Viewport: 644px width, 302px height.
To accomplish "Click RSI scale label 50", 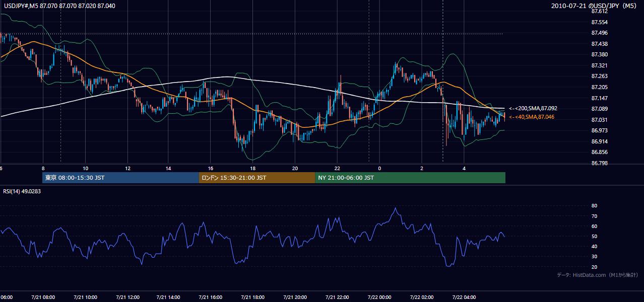I will tap(594, 236).
